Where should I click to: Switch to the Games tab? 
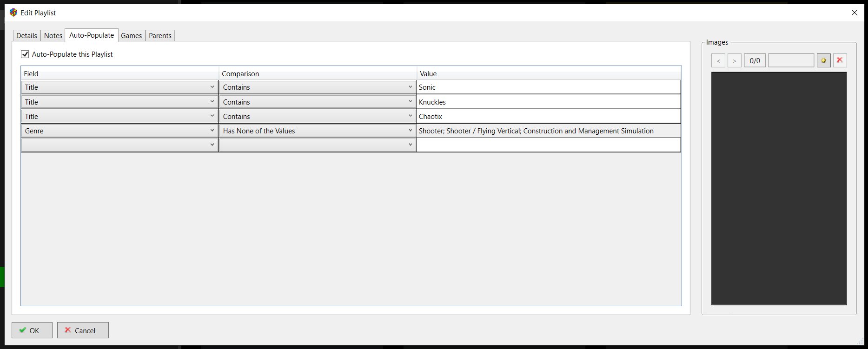(132, 36)
